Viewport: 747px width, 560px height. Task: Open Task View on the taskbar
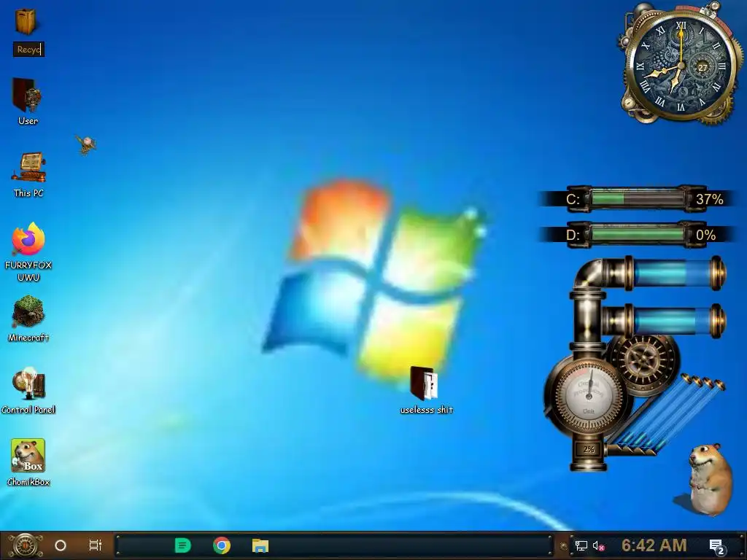coord(96,545)
